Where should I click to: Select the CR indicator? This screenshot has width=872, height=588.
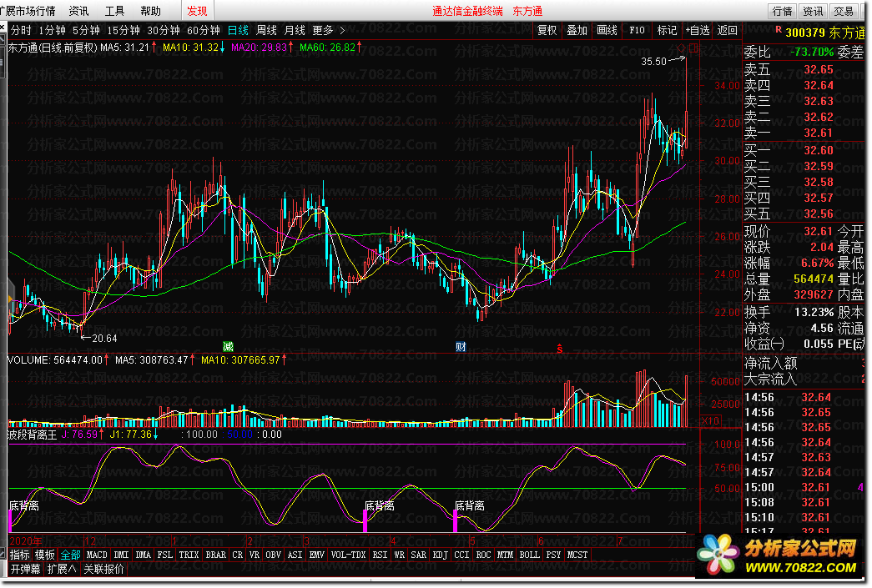238,555
